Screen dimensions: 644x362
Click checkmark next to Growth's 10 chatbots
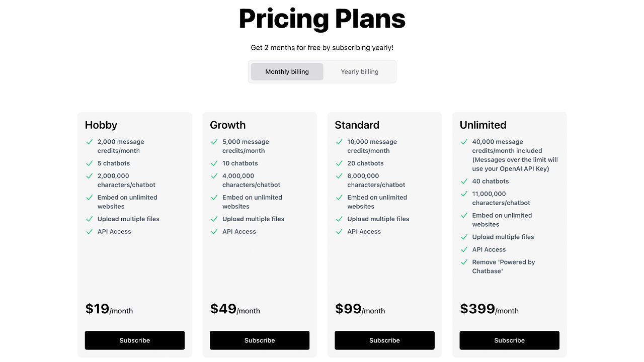coord(214,163)
